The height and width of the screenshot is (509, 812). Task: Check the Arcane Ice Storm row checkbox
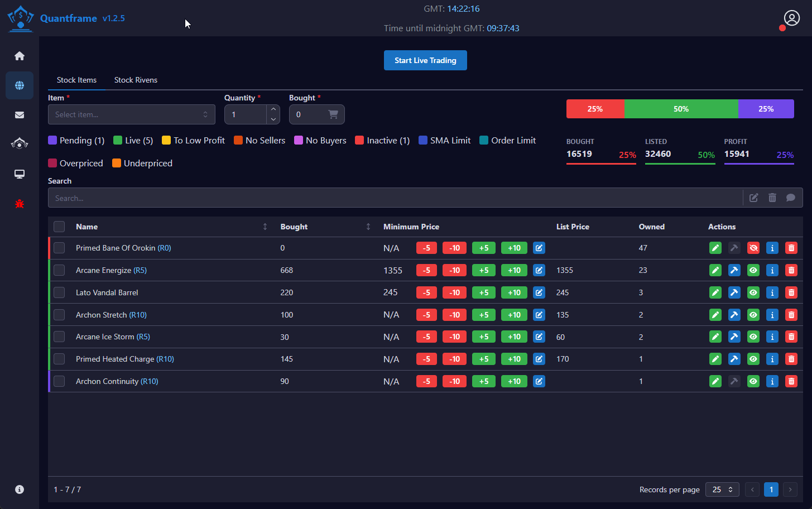tap(59, 337)
